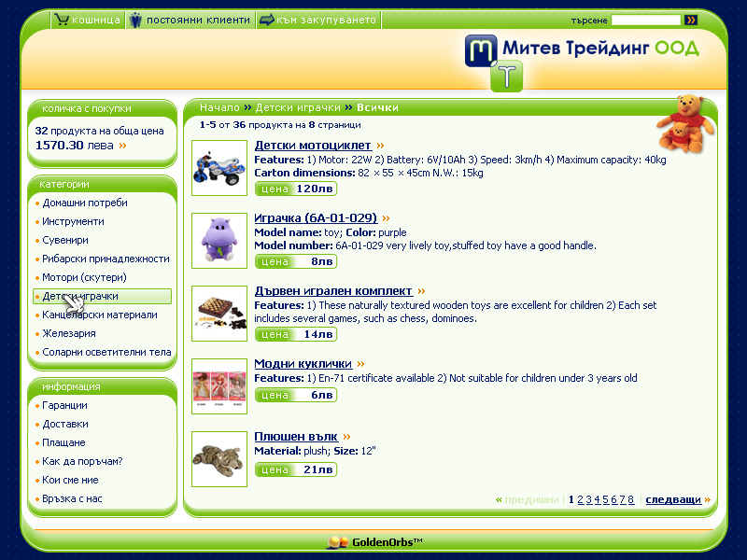The image size is (747, 560).
Task: Click the shopping cart icon in top bar
Action: click(62, 20)
